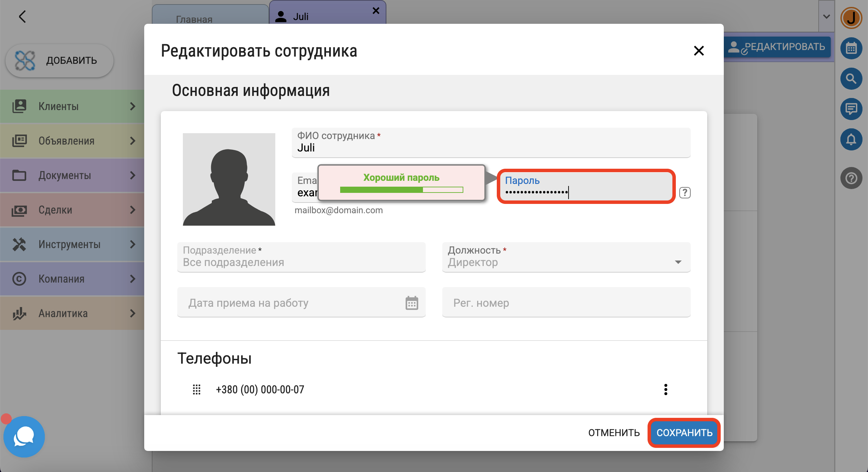Open the live chat support bubble
The width and height of the screenshot is (868, 472).
tap(24, 436)
